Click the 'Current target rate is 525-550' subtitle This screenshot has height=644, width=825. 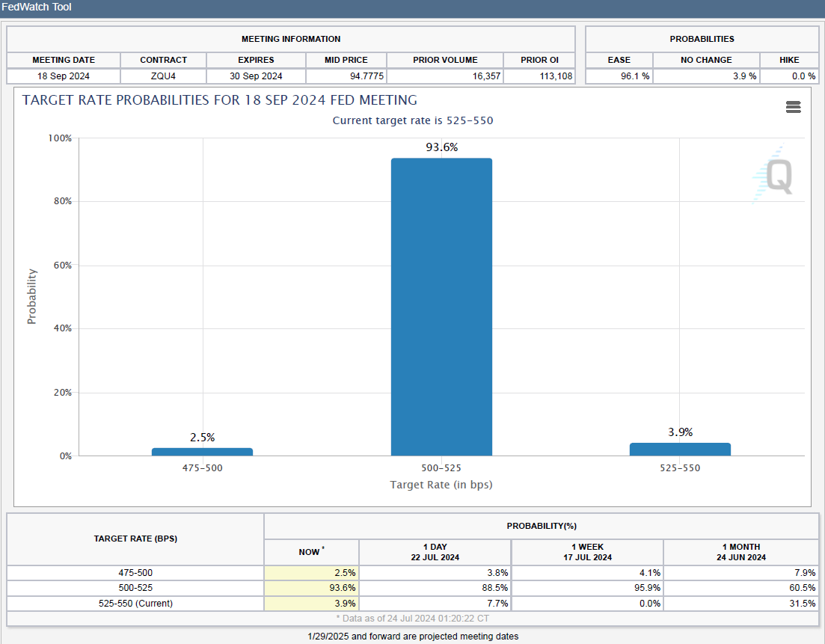pyautogui.click(x=413, y=120)
